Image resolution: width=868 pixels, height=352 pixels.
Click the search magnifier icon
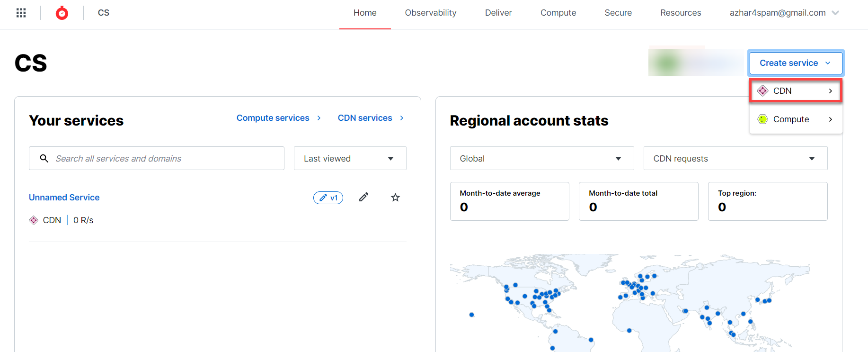[x=44, y=158]
